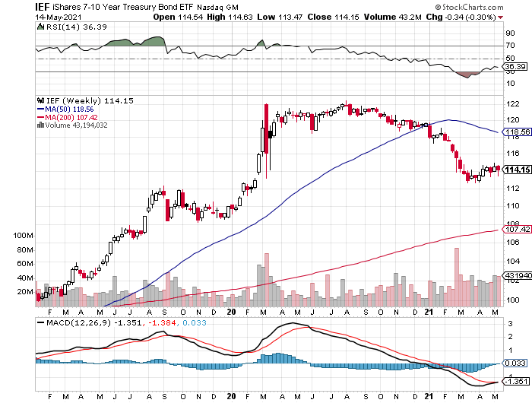Click the red MA(200) legend line swatch

point(40,117)
